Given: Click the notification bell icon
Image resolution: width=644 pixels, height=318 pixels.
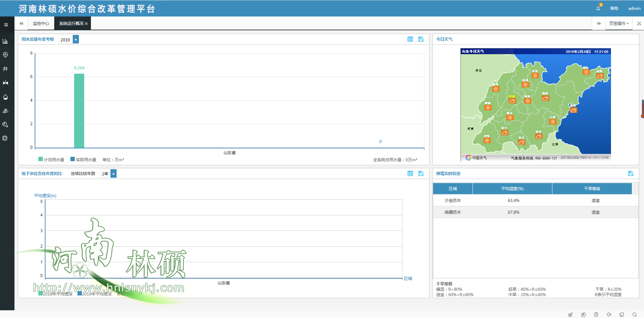Looking at the screenshot, I should coord(598,8).
